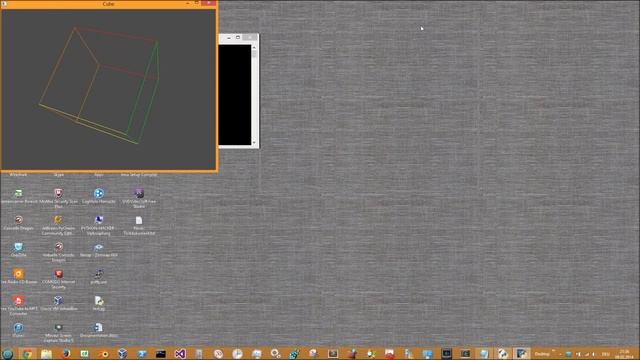
Task: Click the console window scroll-up arrow
Action: point(254,48)
